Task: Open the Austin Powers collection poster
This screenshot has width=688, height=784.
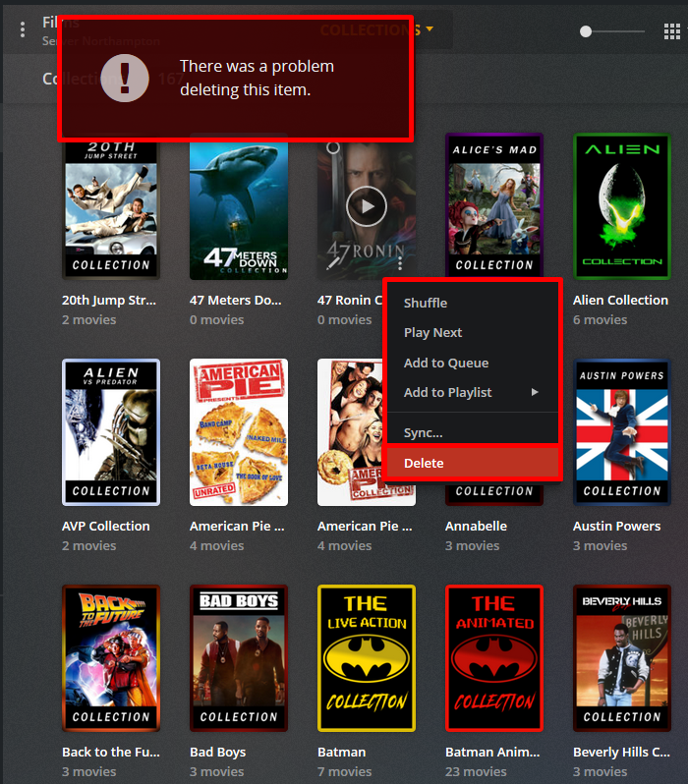Action: (622, 432)
